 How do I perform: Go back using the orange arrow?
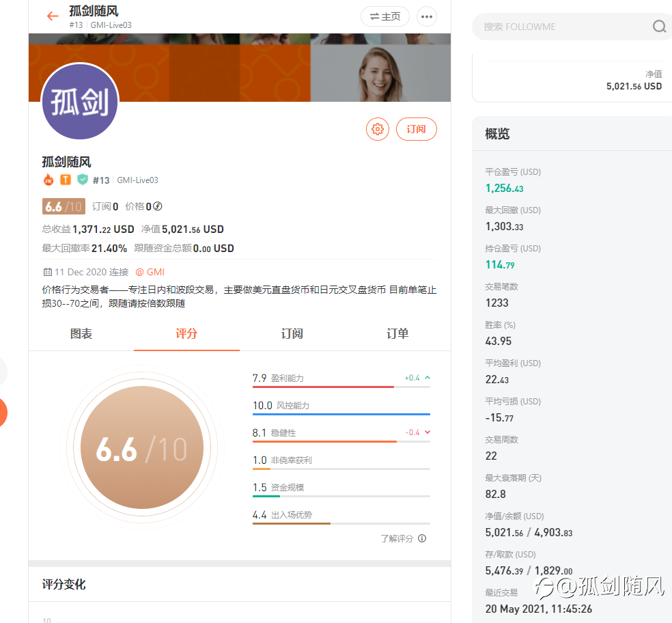coord(53,16)
